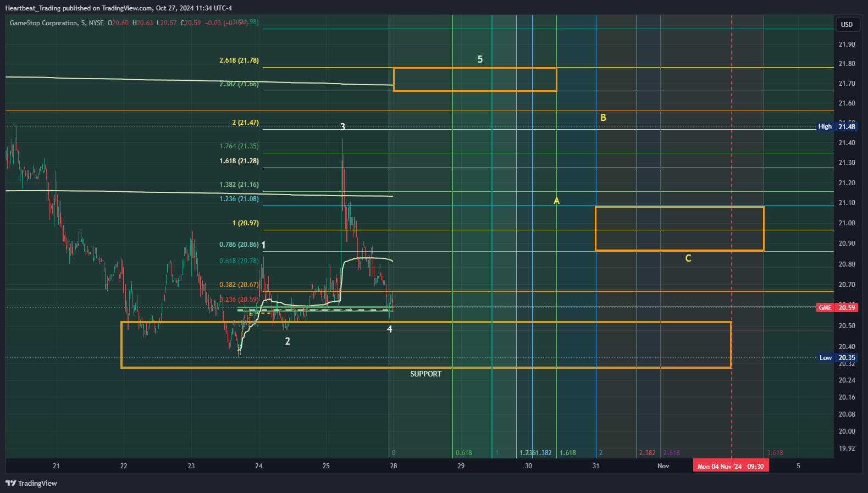868x493 pixels.
Task: Select the 1.236 (21.08) Fibonacci label
Action: 239,199
